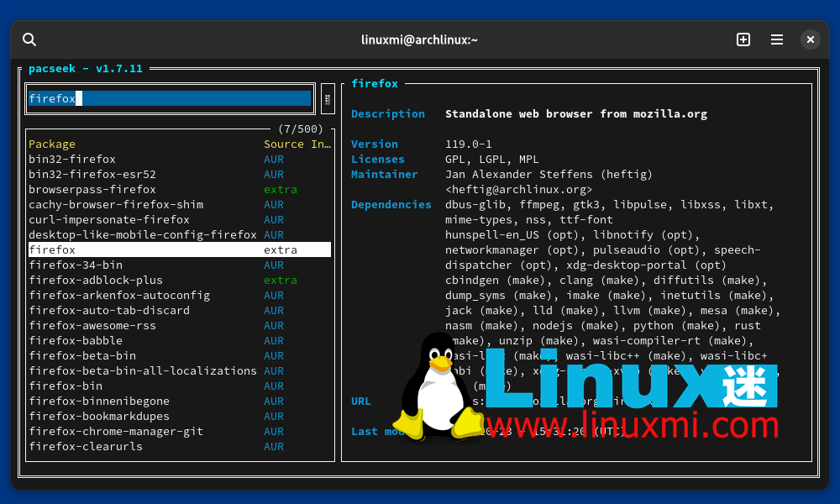
Task: Click the firefox details panel title
Action: (x=375, y=83)
